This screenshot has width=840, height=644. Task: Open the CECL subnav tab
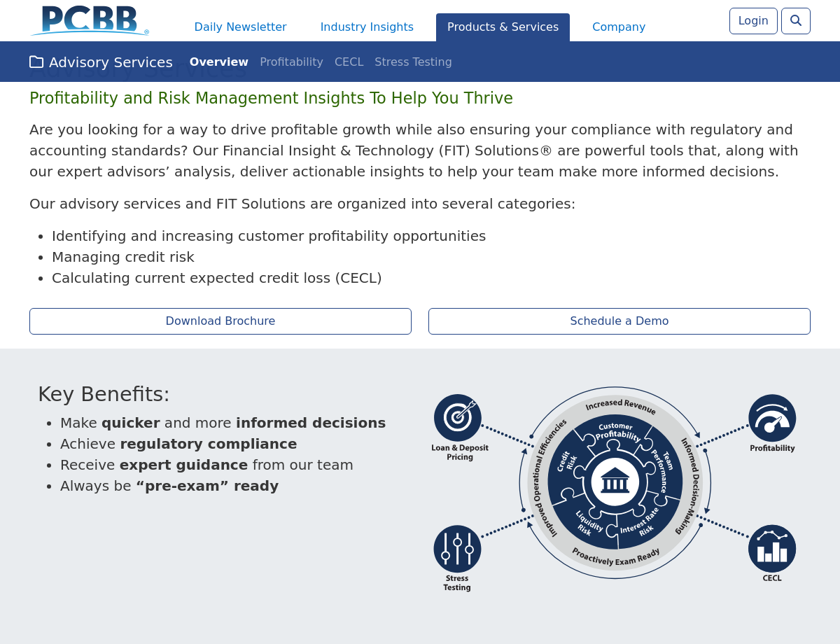point(349,62)
